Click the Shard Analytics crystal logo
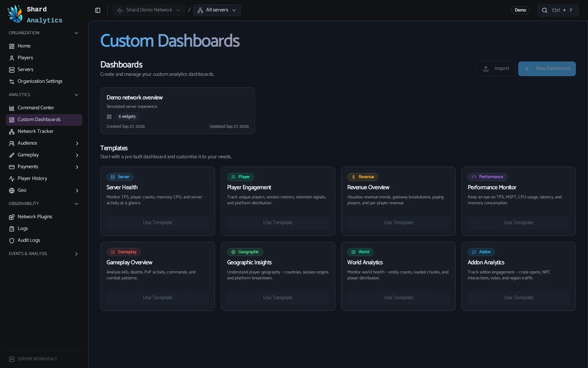This screenshot has width=588, height=368. pyautogui.click(x=15, y=14)
